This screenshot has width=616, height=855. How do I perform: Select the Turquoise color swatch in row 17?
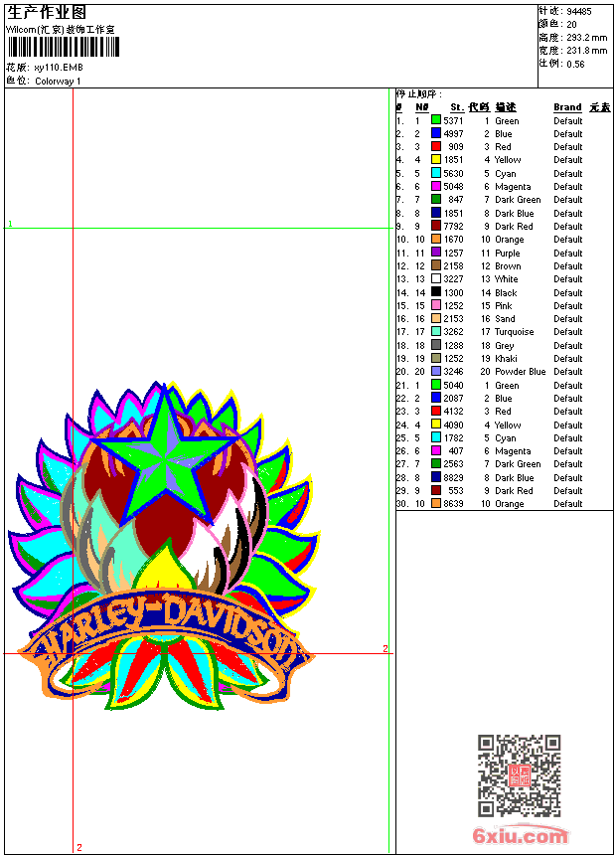coord(436,331)
